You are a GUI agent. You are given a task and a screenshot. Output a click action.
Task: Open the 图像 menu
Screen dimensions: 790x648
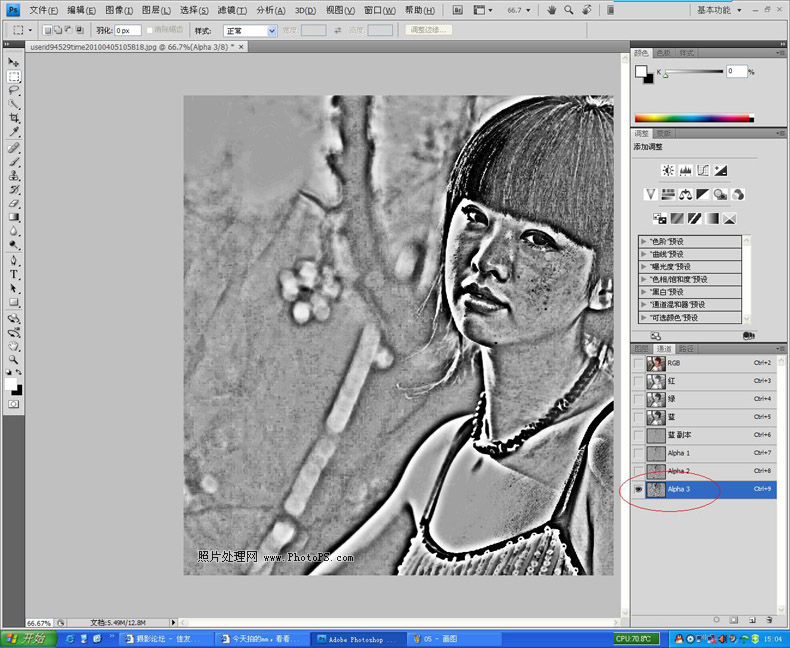119,10
